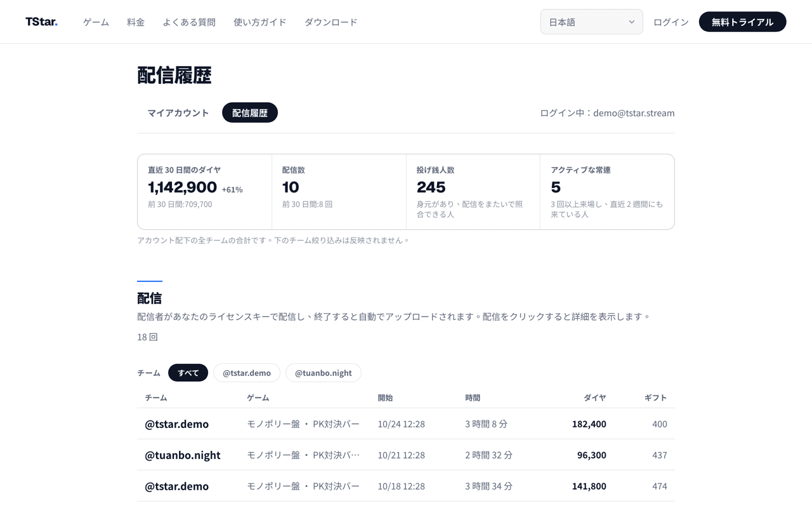This screenshot has width=812, height=508.
Task: Click the gift count 437
Action: pos(660,455)
